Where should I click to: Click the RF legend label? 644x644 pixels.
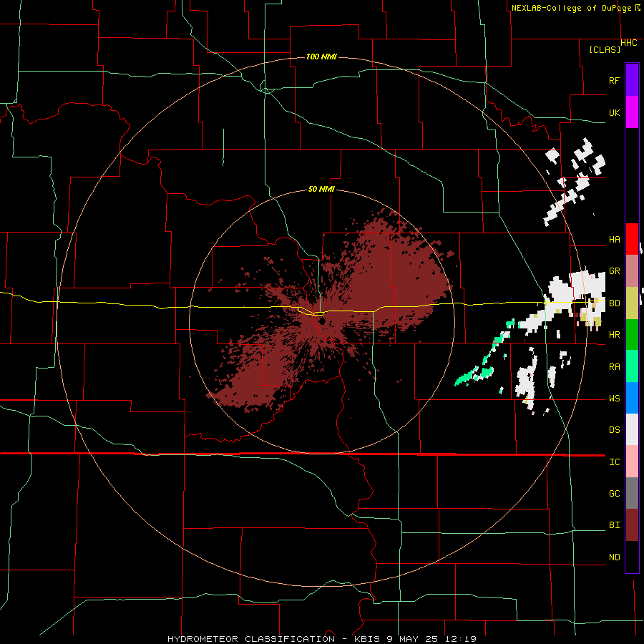[614, 80]
